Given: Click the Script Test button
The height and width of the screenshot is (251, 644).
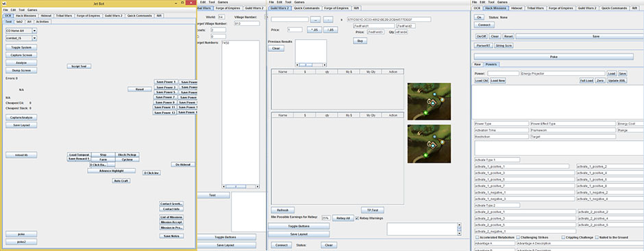Looking at the screenshot, I should click(79, 66).
